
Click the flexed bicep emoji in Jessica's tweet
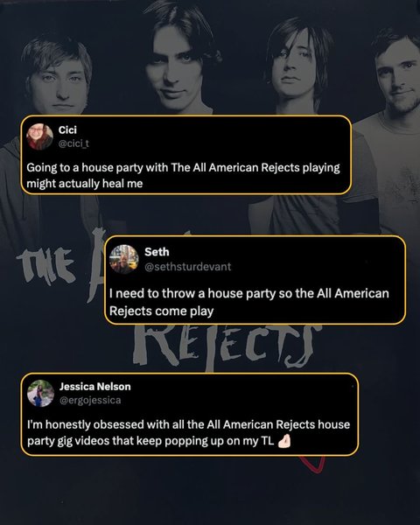[x=284, y=441]
